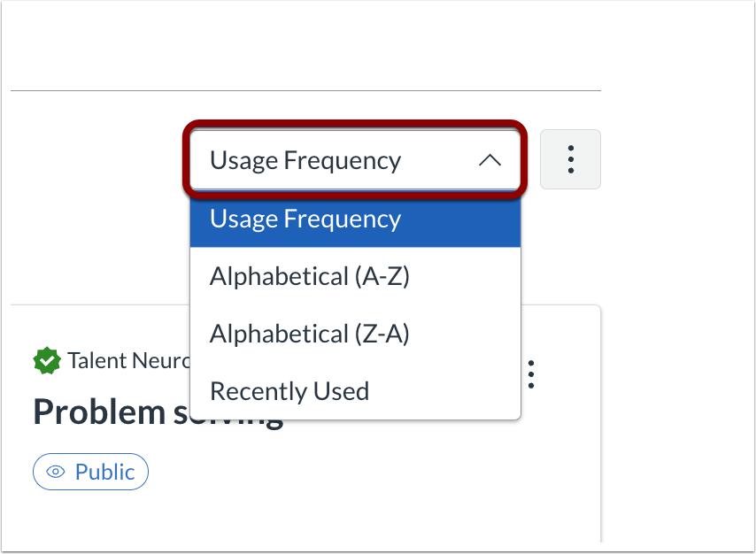The height and width of the screenshot is (554, 756).
Task: Toggle the Public visibility badge
Action: (89, 472)
